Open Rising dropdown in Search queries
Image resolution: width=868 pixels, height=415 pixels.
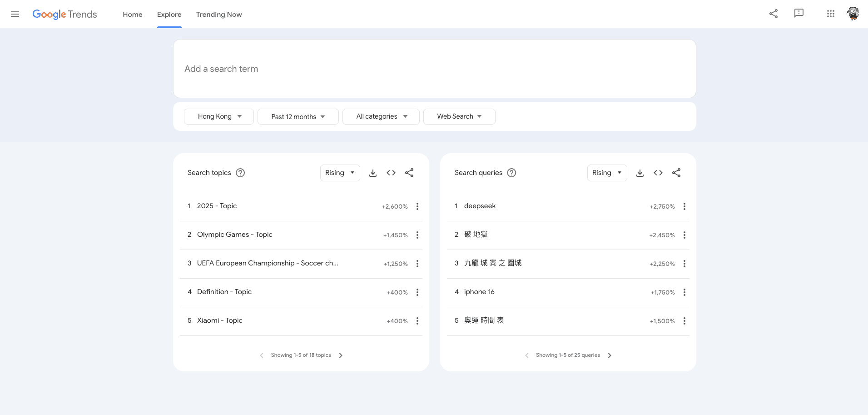click(607, 173)
